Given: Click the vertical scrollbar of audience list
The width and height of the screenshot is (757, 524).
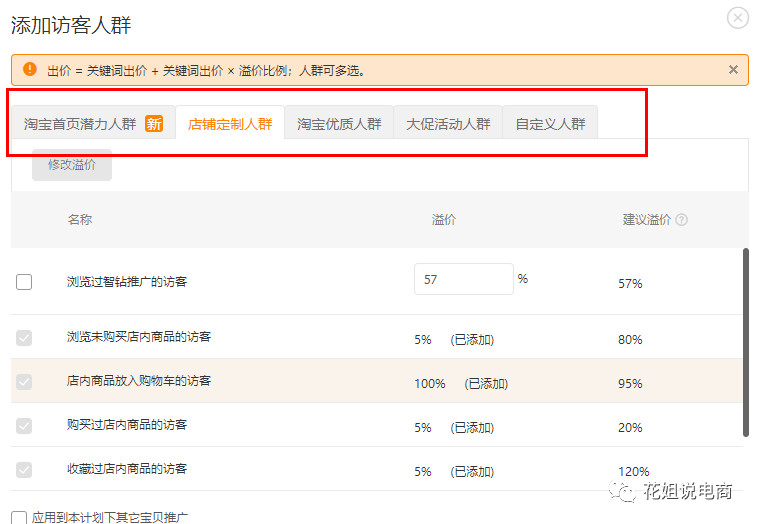Looking at the screenshot, I should (746, 342).
